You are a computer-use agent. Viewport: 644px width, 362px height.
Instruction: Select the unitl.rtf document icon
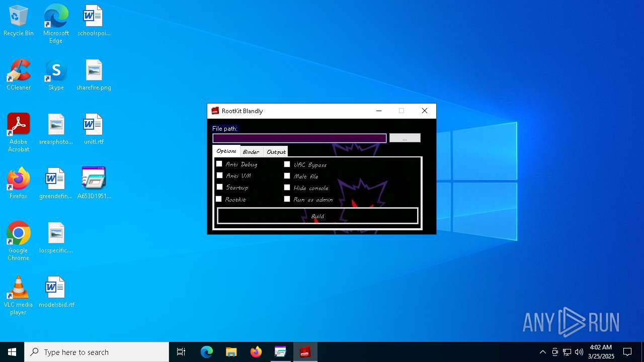(94, 129)
